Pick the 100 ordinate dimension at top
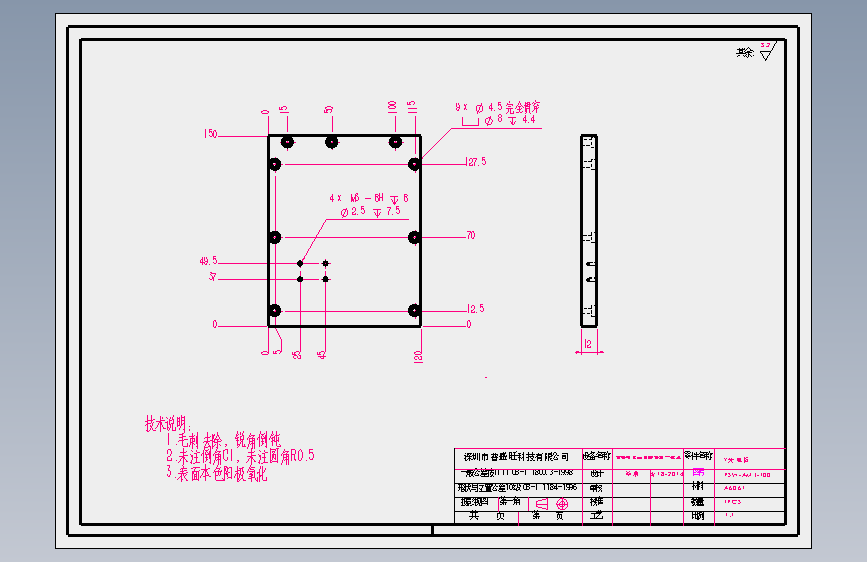 (393, 107)
